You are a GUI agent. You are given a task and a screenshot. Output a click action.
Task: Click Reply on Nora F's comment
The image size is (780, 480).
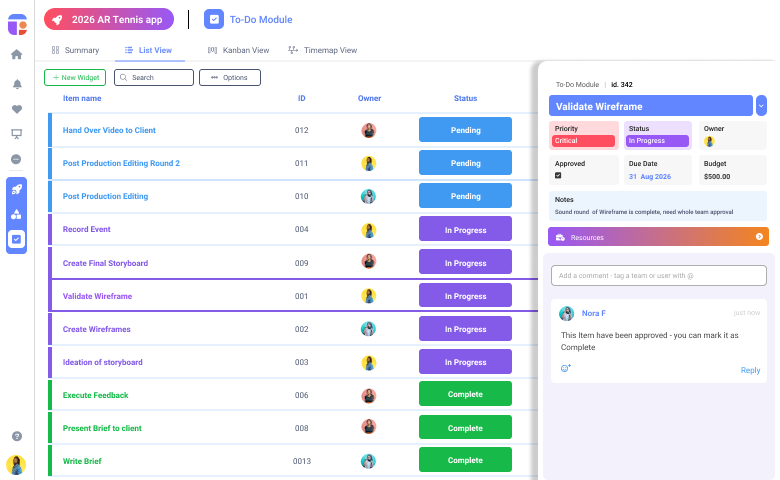pos(750,370)
